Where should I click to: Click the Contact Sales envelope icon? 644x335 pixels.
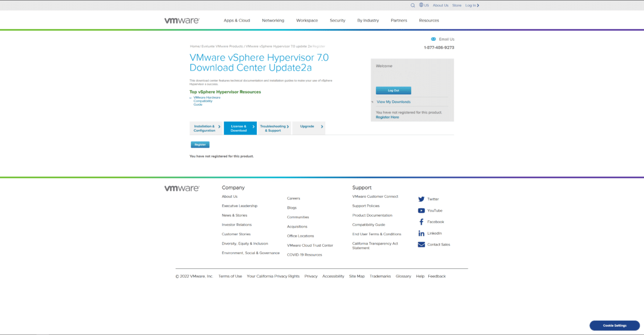click(422, 245)
